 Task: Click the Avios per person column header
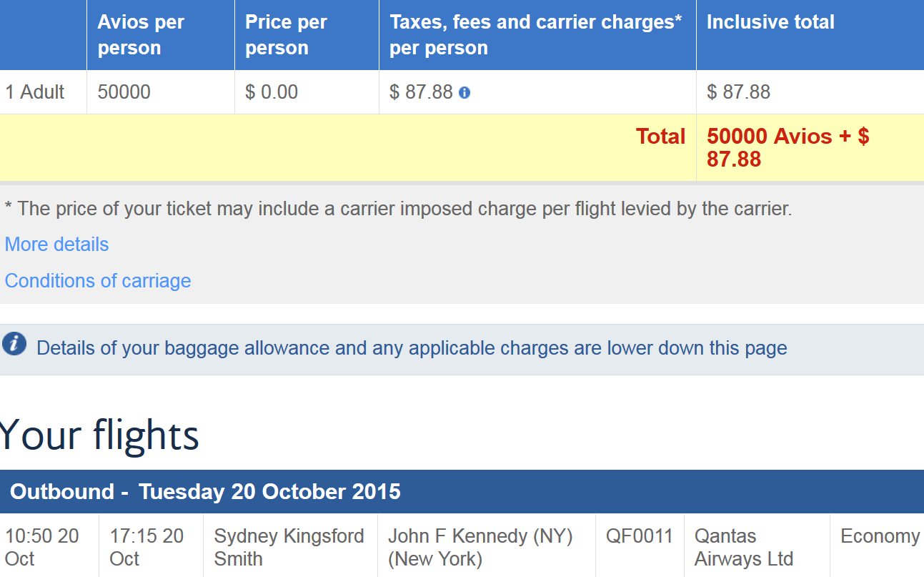tap(141, 35)
